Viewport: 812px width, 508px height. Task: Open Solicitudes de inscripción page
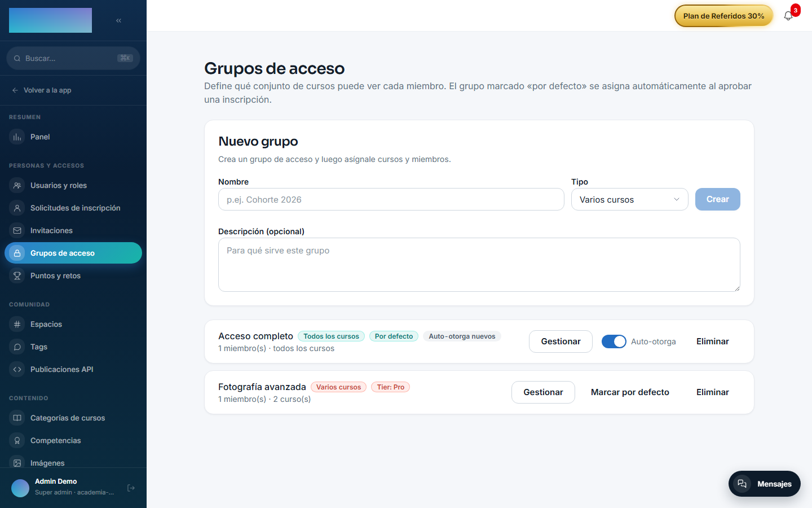(73, 208)
